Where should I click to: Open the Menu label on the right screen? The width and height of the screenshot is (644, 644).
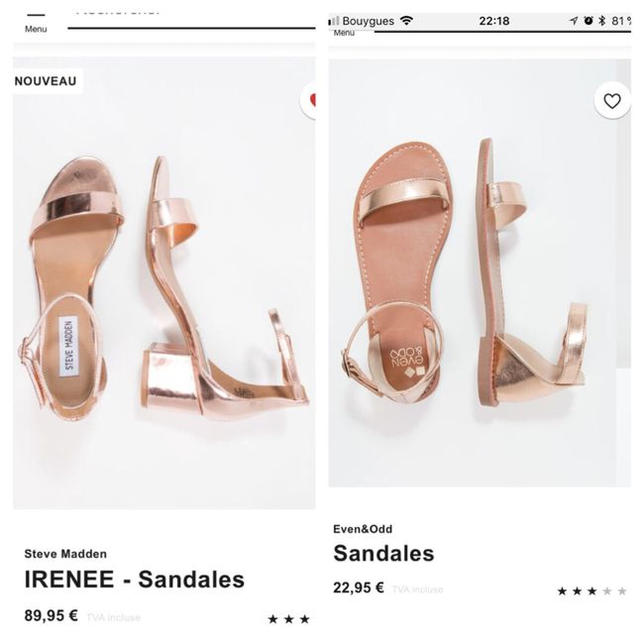344,33
